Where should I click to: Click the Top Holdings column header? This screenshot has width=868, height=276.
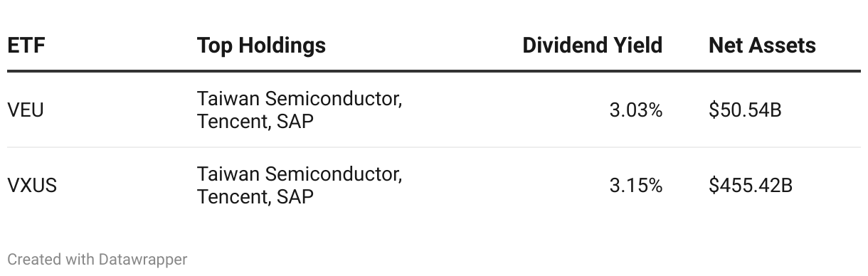(x=261, y=46)
